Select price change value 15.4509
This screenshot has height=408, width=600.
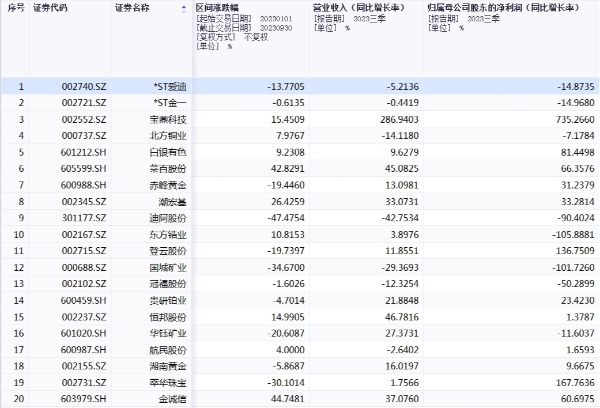click(x=288, y=119)
